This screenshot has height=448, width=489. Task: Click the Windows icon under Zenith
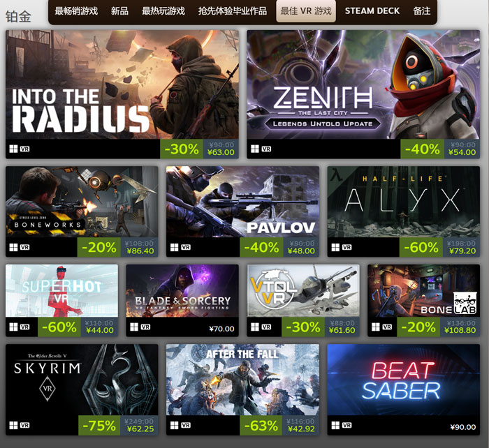point(255,149)
